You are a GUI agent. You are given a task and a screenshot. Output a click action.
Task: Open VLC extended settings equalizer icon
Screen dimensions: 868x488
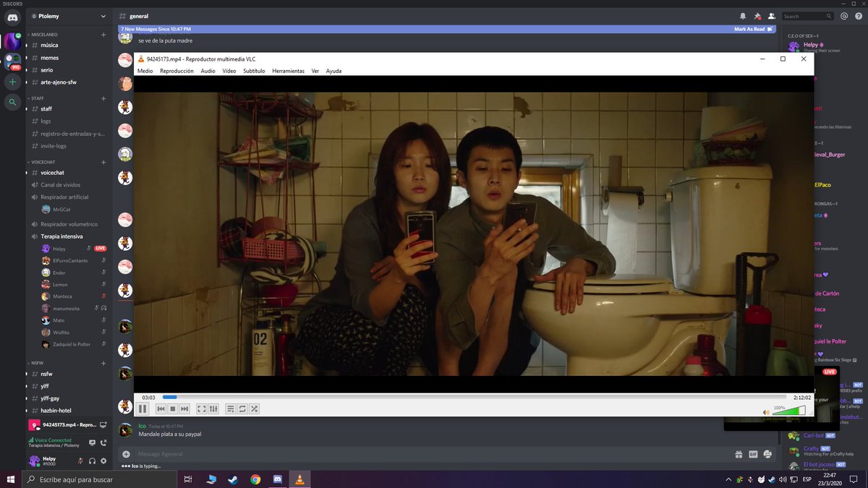pyautogui.click(x=213, y=409)
